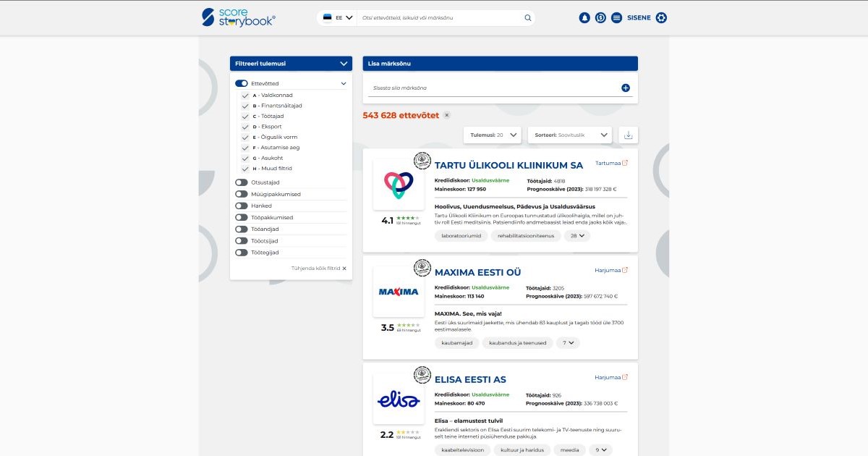This screenshot has width=868, height=456.
Task: Click the search magnifier icon
Action: (527, 17)
